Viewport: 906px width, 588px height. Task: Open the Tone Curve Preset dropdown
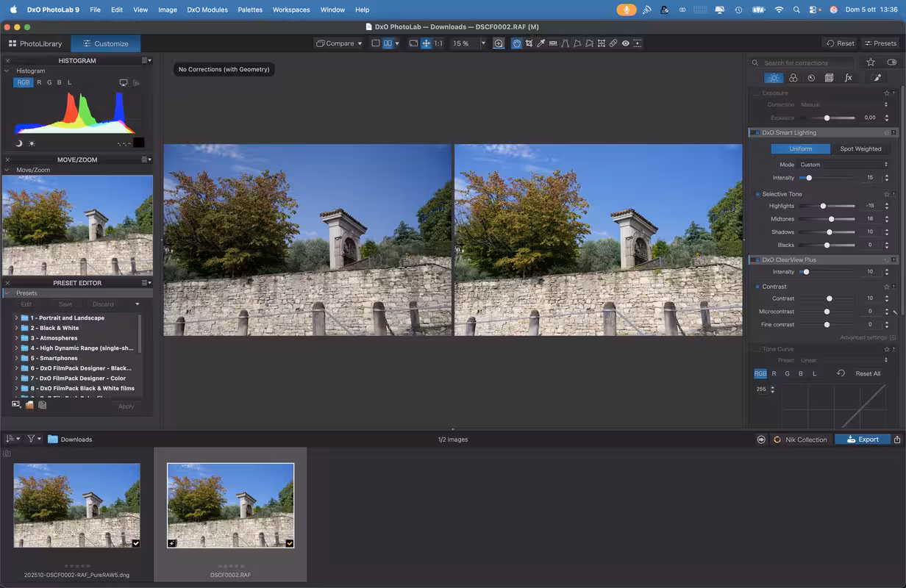[x=844, y=360]
